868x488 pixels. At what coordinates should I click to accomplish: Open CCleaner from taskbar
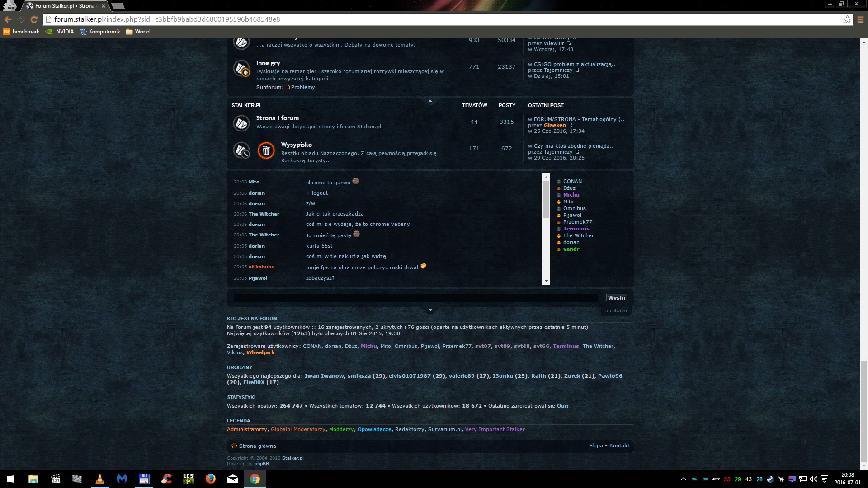tap(166, 479)
